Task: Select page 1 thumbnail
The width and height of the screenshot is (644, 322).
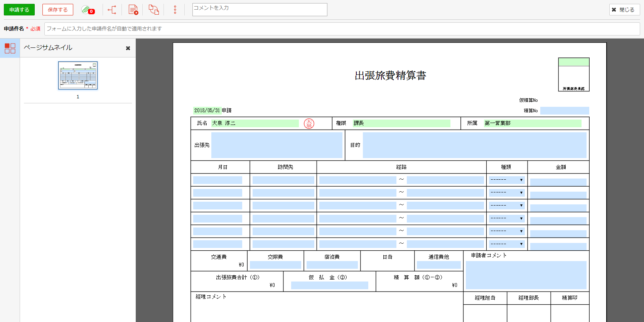Action: pyautogui.click(x=78, y=76)
